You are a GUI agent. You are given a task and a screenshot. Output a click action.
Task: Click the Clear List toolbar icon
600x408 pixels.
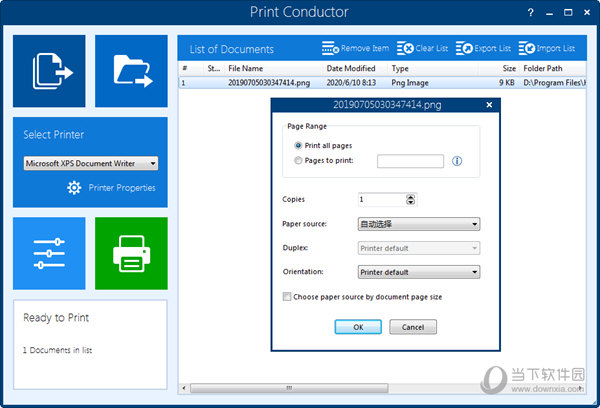tap(405, 49)
